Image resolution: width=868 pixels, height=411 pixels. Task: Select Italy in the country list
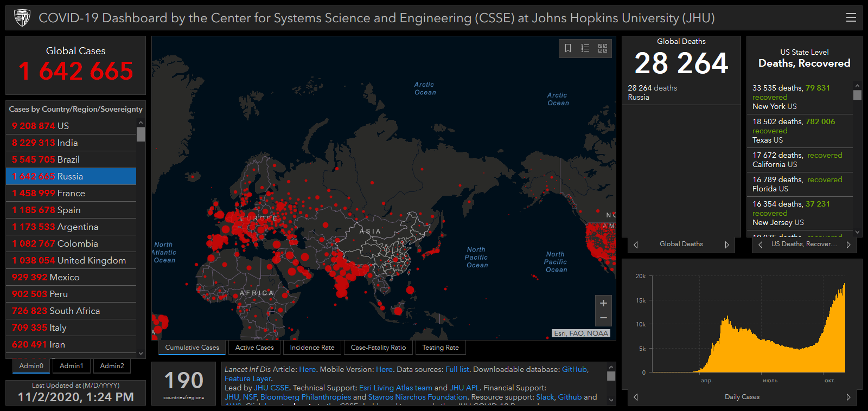tap(71, 327)
